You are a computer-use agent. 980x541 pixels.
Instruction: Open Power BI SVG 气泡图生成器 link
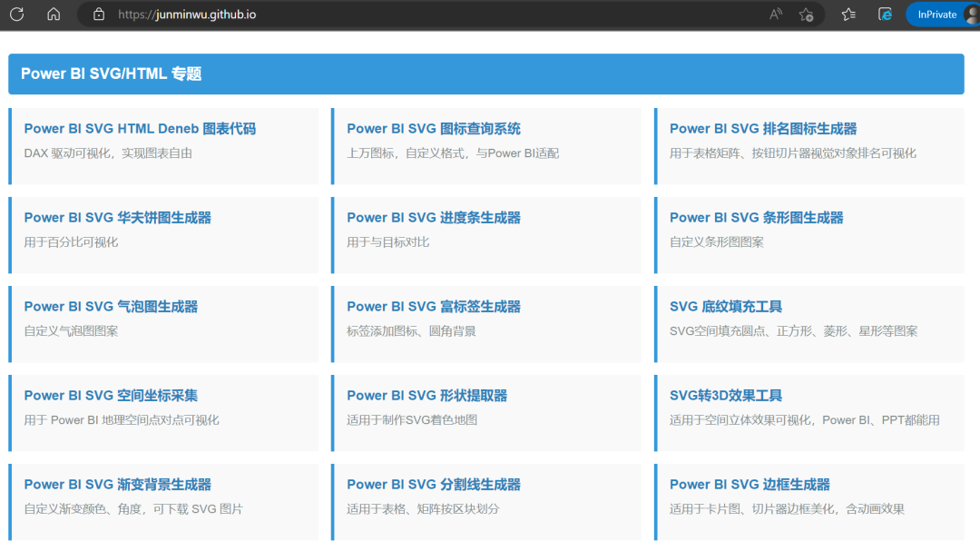pos(111,307)
